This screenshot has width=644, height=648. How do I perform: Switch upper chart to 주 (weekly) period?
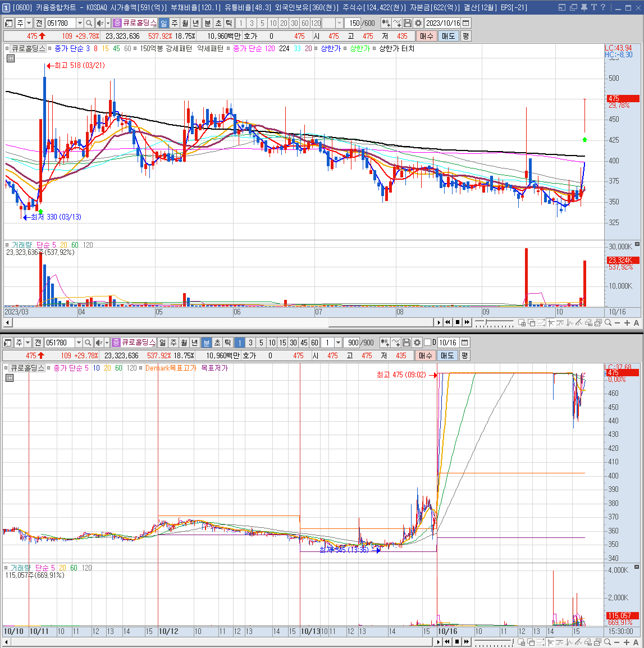[175, 23]
